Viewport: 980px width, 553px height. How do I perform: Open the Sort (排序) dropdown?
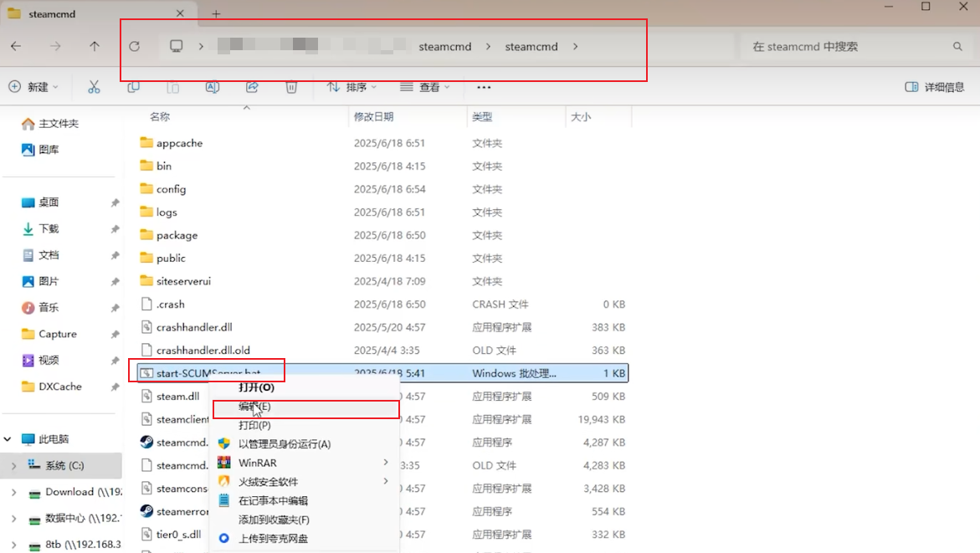point(351,87)
